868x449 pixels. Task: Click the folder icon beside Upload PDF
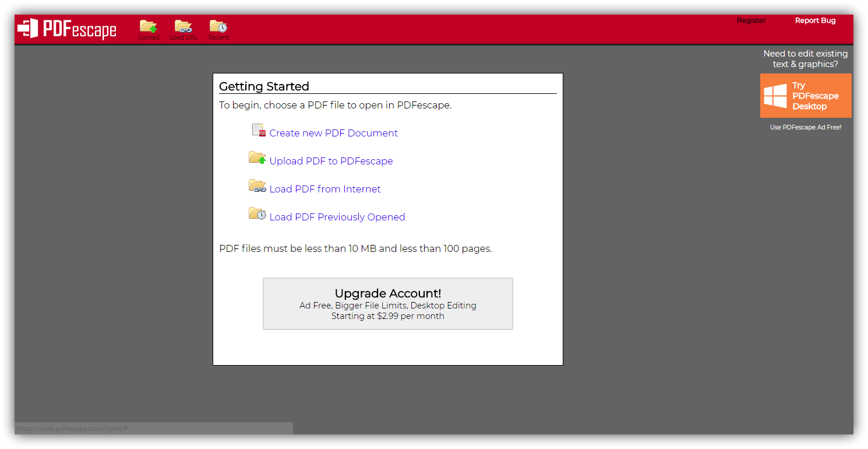(x=257, y=158)
